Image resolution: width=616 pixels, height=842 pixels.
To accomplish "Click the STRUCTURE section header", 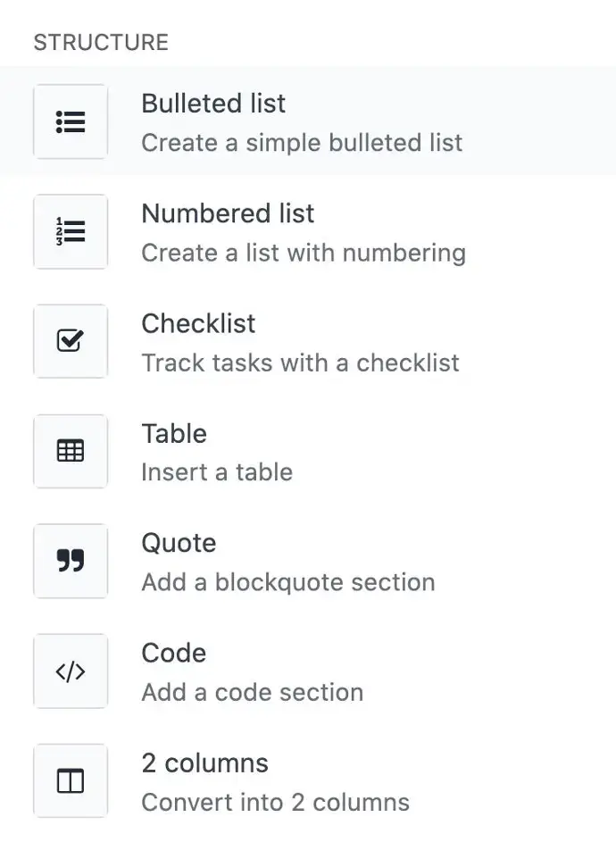I will pos(100,41).
